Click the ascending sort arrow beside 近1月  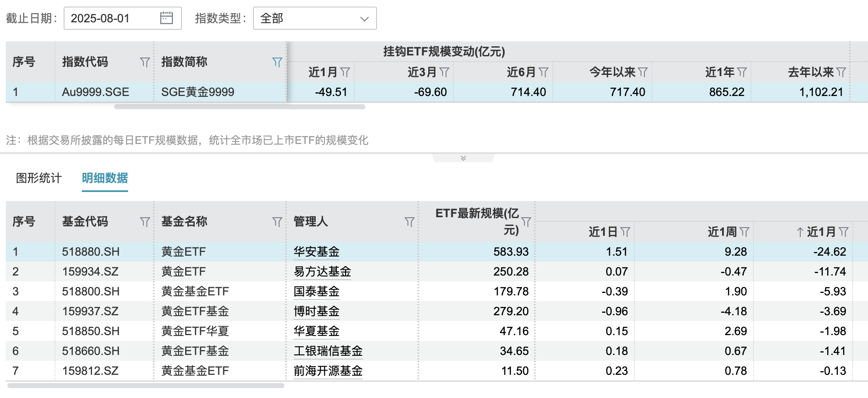(x=800, y=232)
